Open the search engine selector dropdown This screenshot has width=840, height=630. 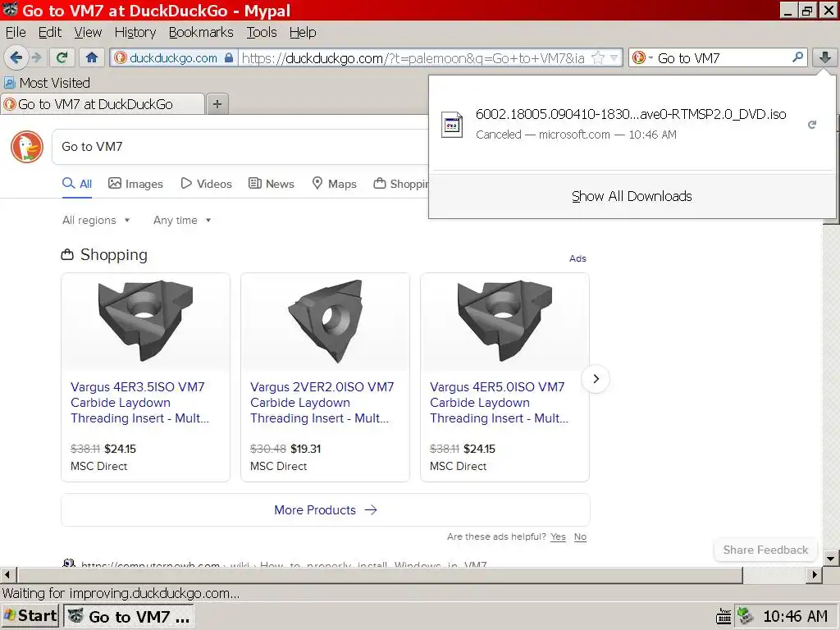click(641, 57)
